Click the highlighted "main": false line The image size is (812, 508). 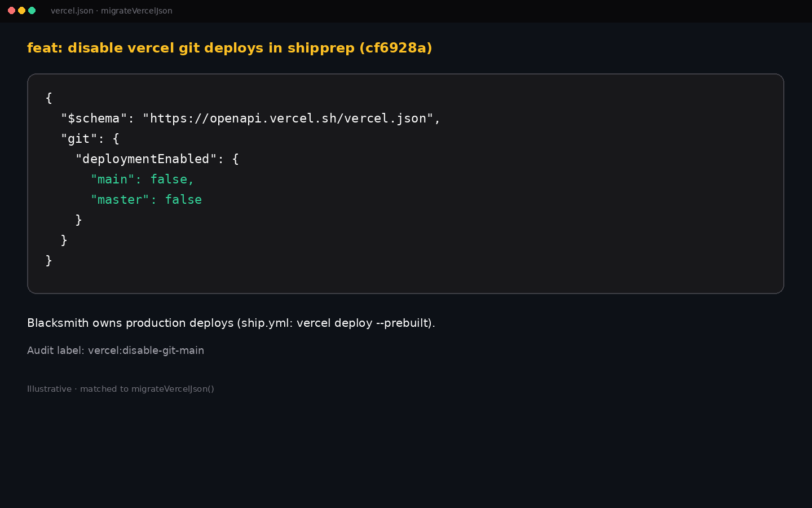pos(142,179)
